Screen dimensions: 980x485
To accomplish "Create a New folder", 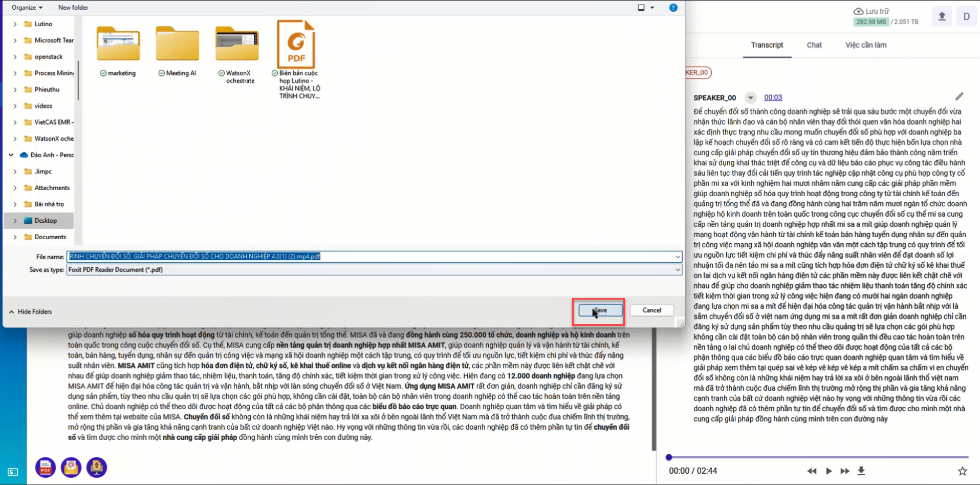I will click(x=73, y=8).
